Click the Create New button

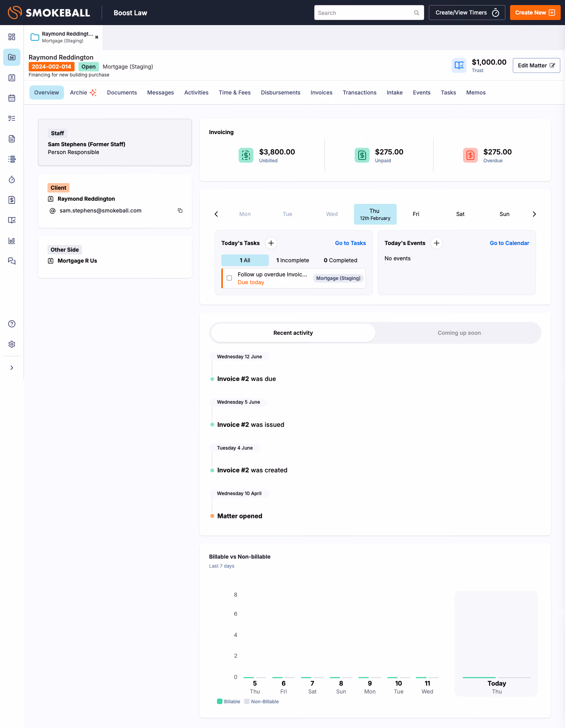click(535, 13)
